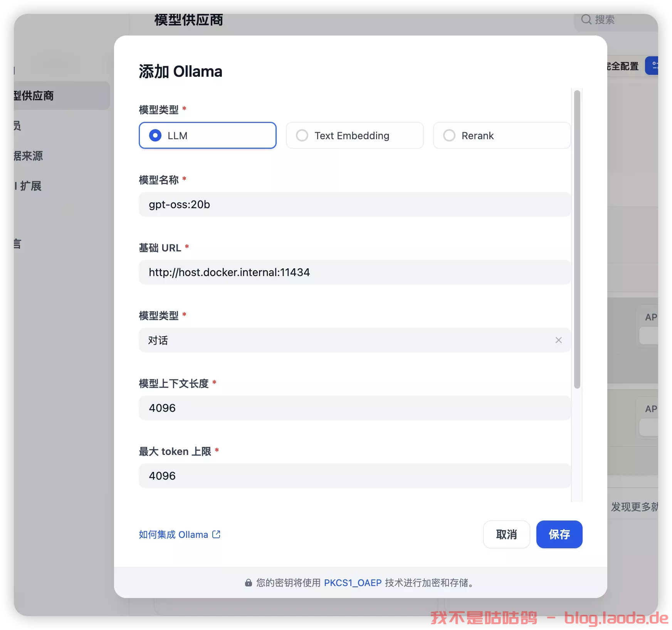Select the Rerank model type
The image size is (672, 630).
(501, 135)
